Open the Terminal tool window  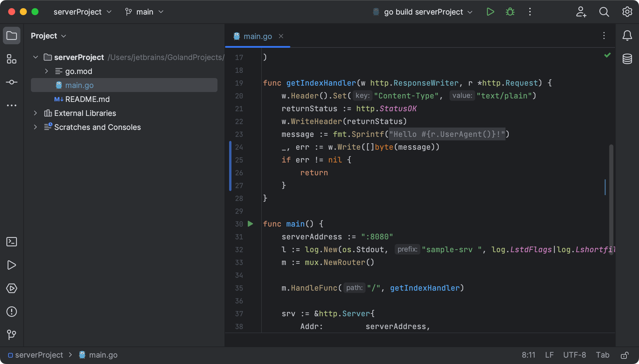12,241
